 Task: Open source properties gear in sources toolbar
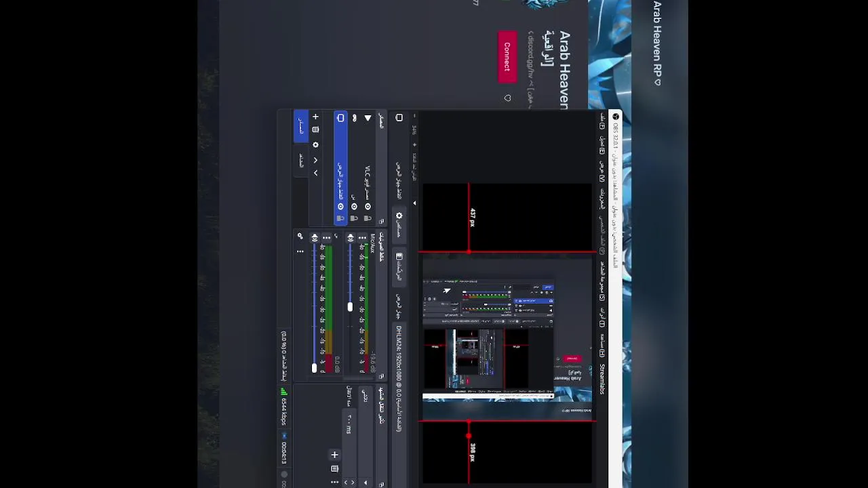pyautogui.click(x=315, y=145)
